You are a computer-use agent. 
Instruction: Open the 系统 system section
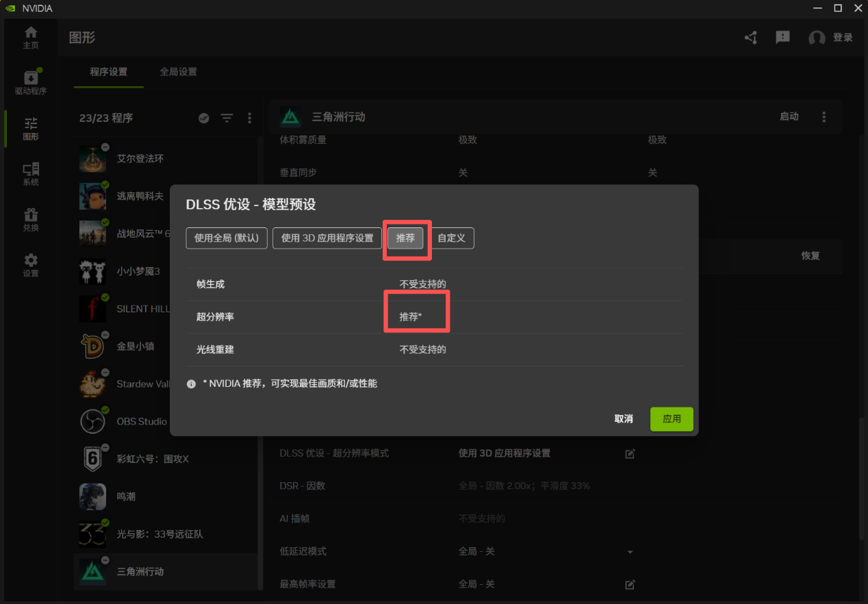31,174
